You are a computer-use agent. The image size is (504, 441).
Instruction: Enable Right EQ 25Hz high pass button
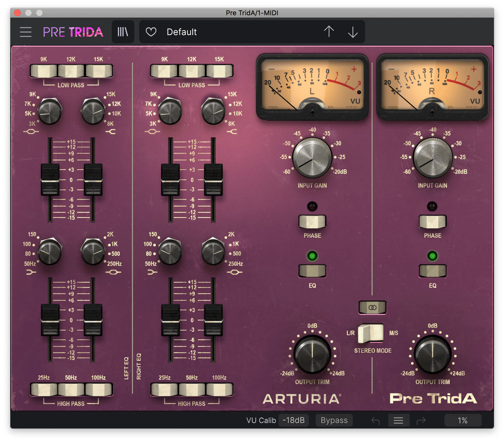click(x=164, y=389)
